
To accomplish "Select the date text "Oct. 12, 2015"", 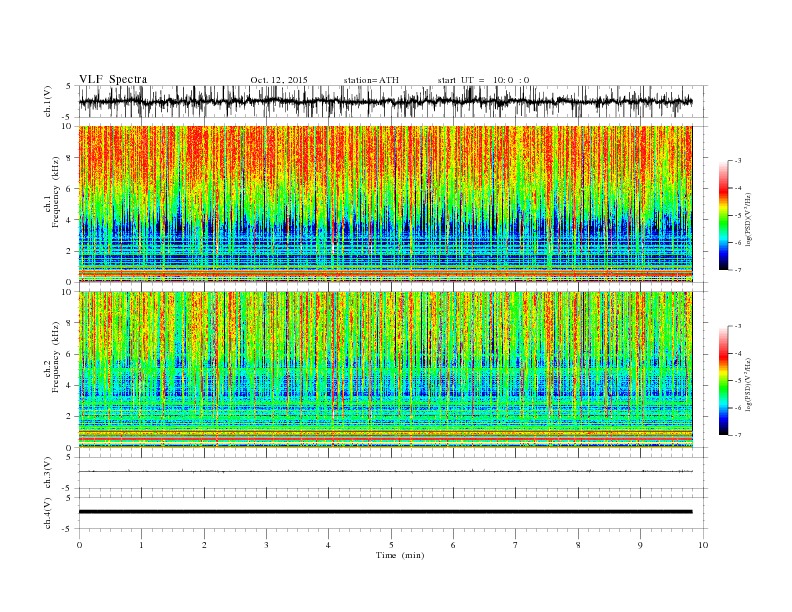I will click(x=279, y=80).
